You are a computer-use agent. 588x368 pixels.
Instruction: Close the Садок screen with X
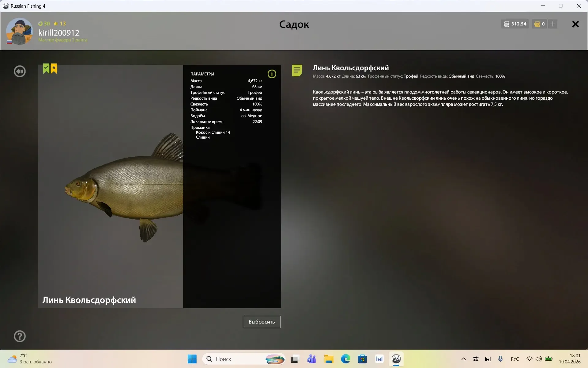pyautogui.click(x=575, y=24)
